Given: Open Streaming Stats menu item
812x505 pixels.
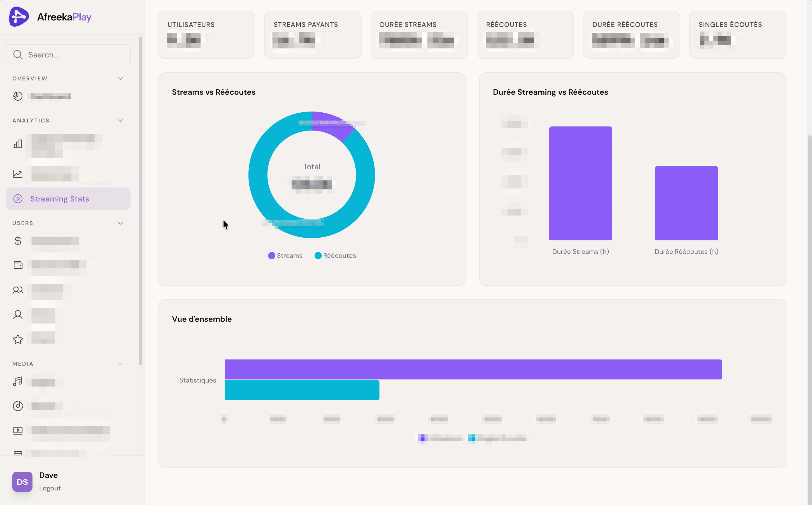Looking at the screenshot, I should 68,199.
